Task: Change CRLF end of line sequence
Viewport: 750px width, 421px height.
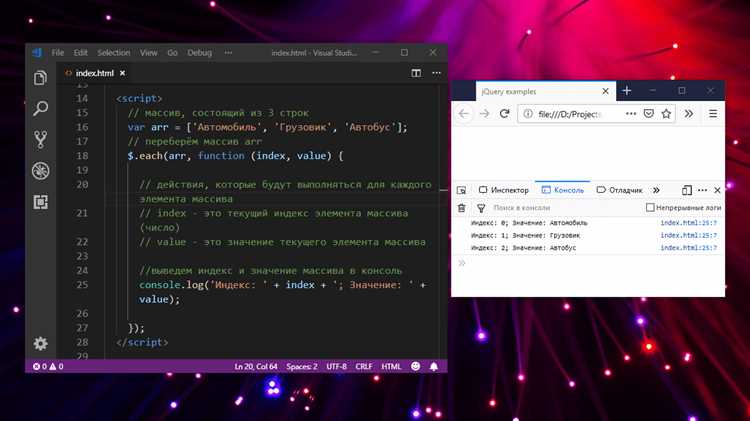Action: (364, 366)
